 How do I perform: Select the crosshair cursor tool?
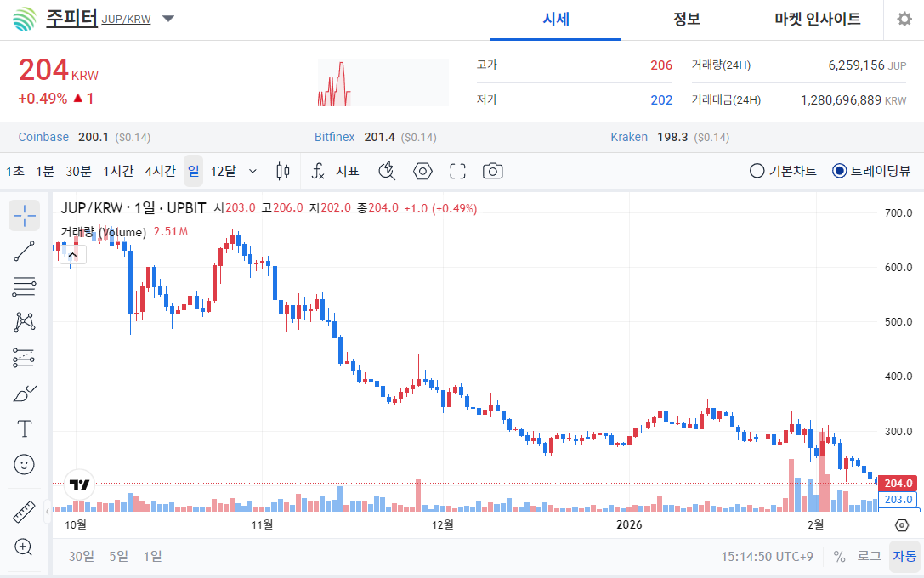[24, 215]
